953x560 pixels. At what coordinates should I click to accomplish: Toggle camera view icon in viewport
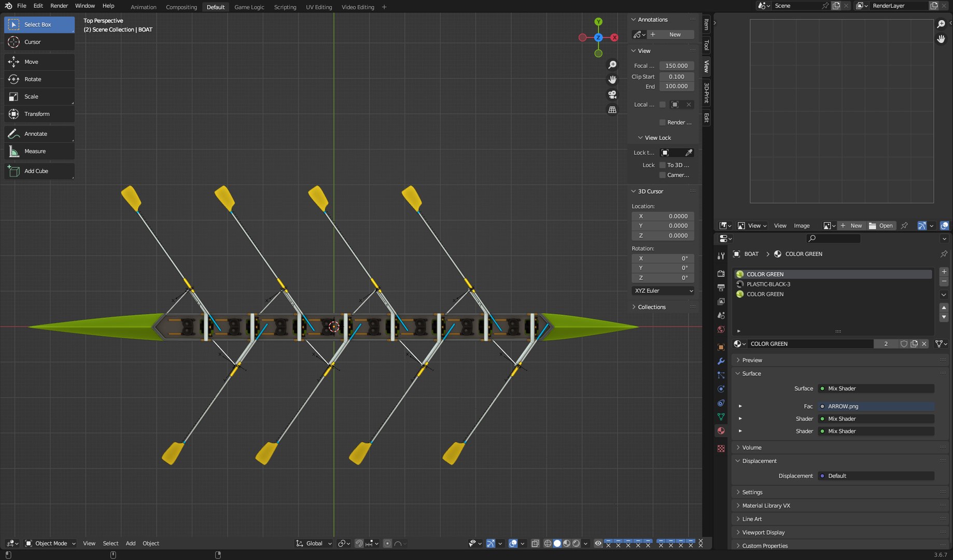(612, 95)
